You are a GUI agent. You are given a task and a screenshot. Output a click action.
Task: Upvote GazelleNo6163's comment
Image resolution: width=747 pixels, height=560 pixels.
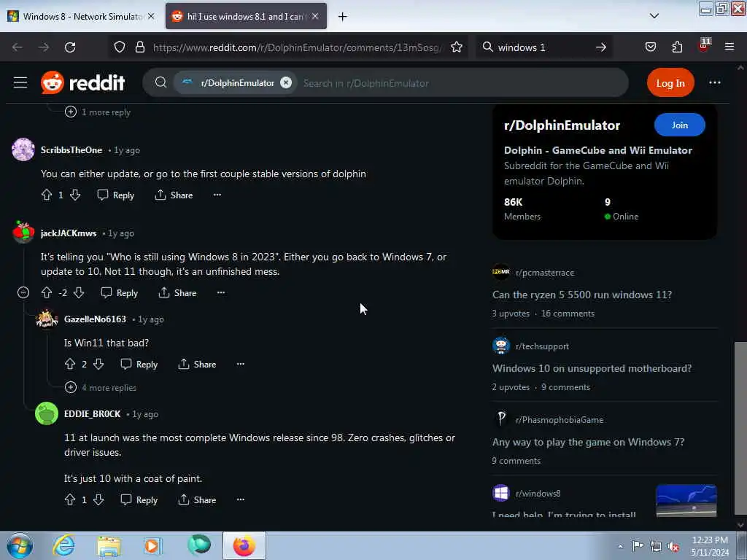pos(70,364)
